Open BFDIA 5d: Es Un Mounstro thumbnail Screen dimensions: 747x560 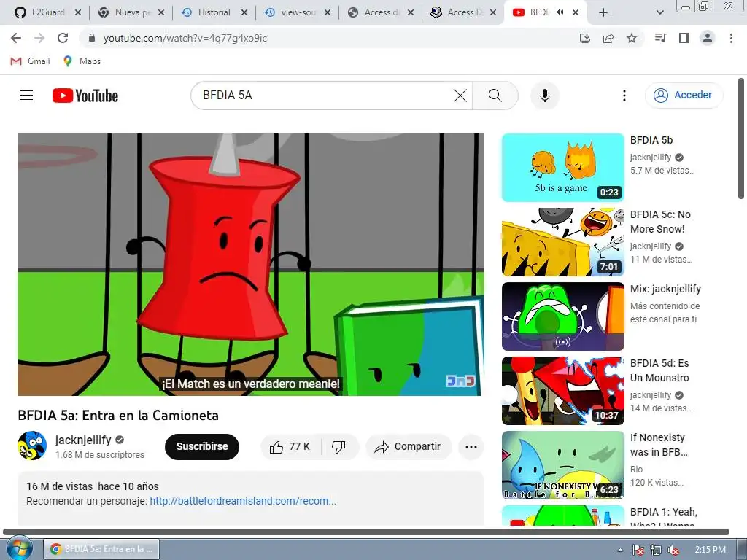(x=562, y=391)
